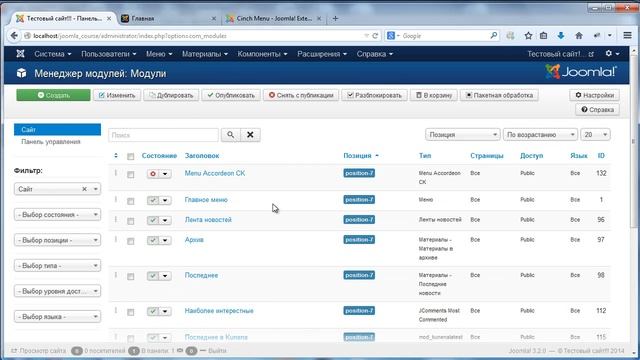The height and width of the screenshot is (360, 640).
Task: Click the search magnifier button next to filter field
Action: [x=231, y=135]
